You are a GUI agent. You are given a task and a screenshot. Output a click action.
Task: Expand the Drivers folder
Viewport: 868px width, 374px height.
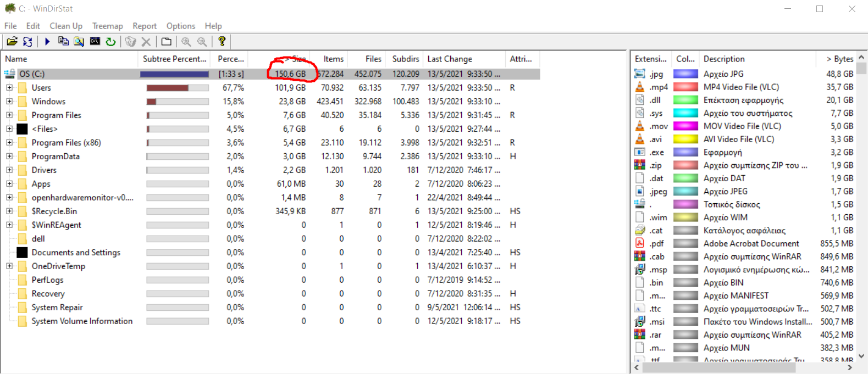point(9,170)
